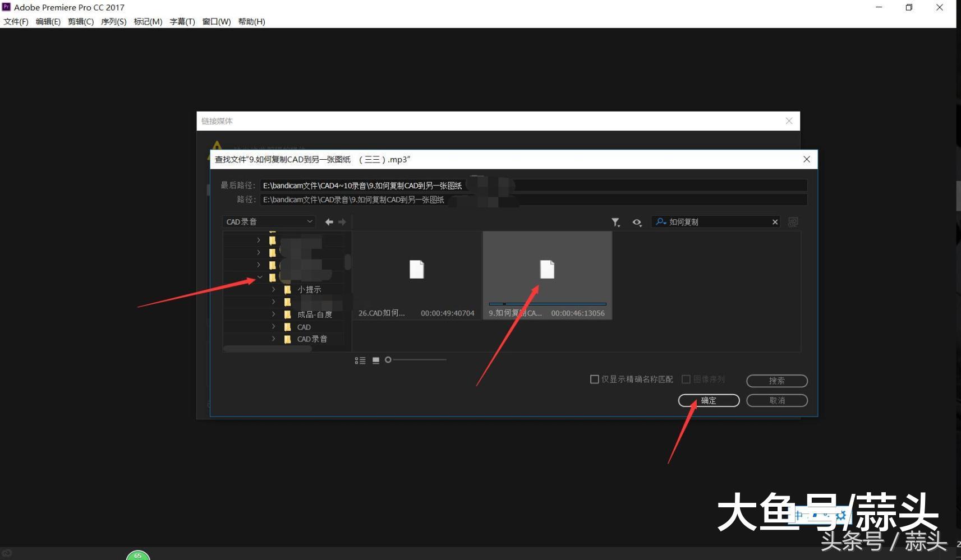961x560 pixels.
Task: Click the back arrow in the file browser
Action: pyautogui.click(x=329, y=222)
